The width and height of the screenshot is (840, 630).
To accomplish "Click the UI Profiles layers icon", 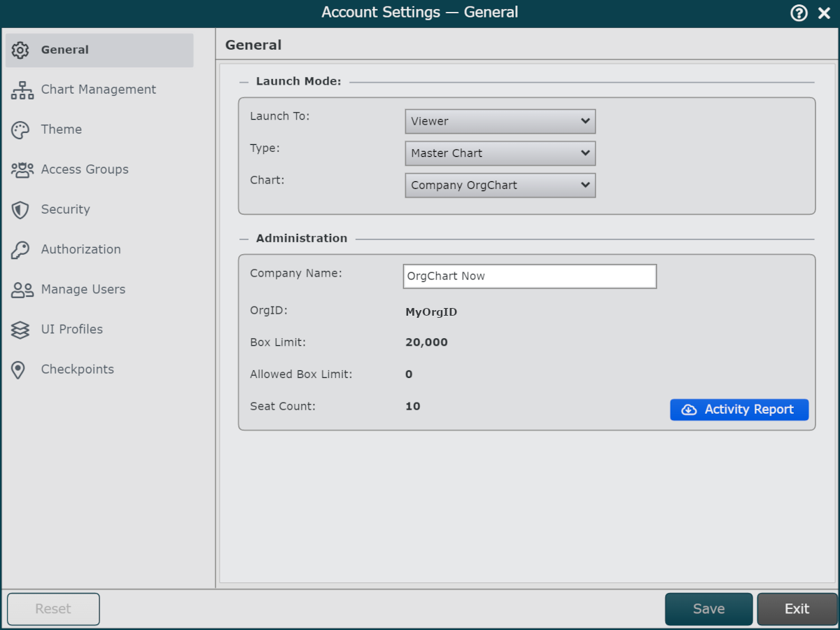I will point(20,330).
